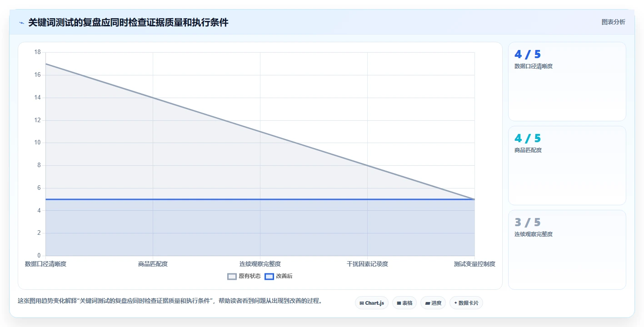The image size is (644, 327).
Task: Click the page title 关键词测试的复盘应同时检查证据质量和执行条件
Action: (128, 22)
